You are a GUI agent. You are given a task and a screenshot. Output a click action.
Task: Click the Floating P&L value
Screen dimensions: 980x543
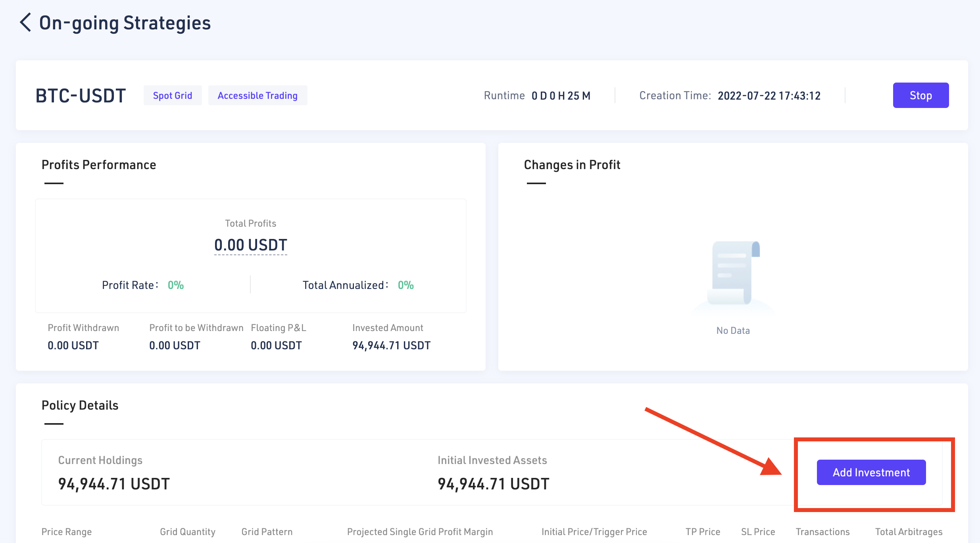pos(276,345)
